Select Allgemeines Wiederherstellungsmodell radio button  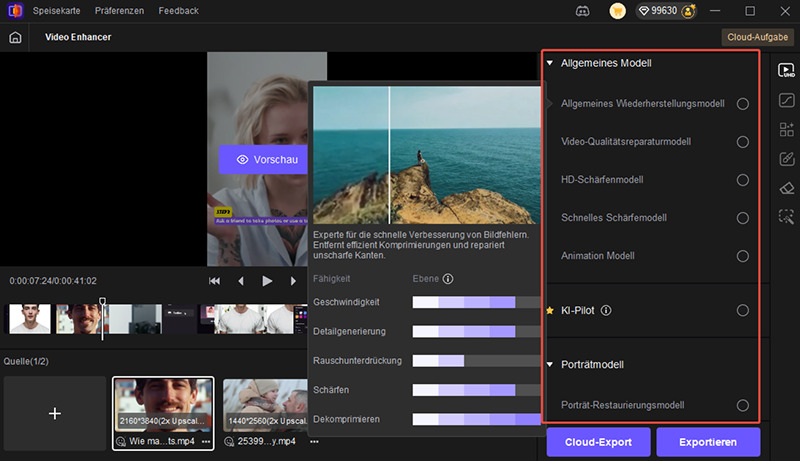pyautogui.click(x=743, y=104)
